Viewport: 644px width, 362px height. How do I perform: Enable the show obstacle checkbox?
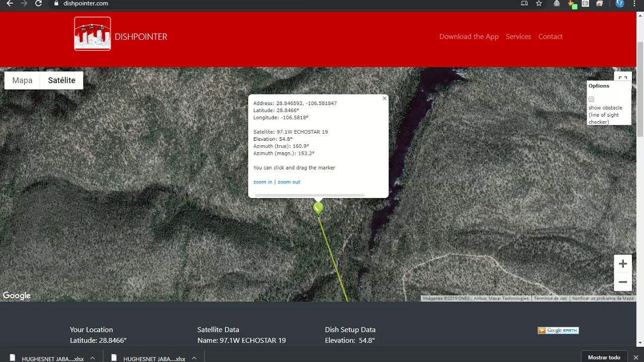pos(591,100)
